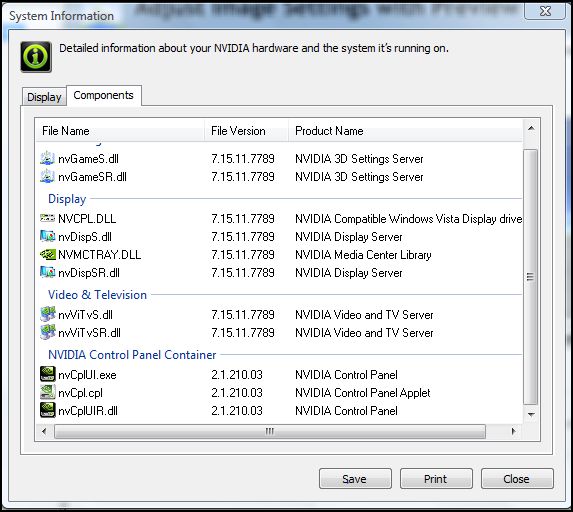Sort by Product Name column header
573x512 pixels.
[x=406, y=130]
